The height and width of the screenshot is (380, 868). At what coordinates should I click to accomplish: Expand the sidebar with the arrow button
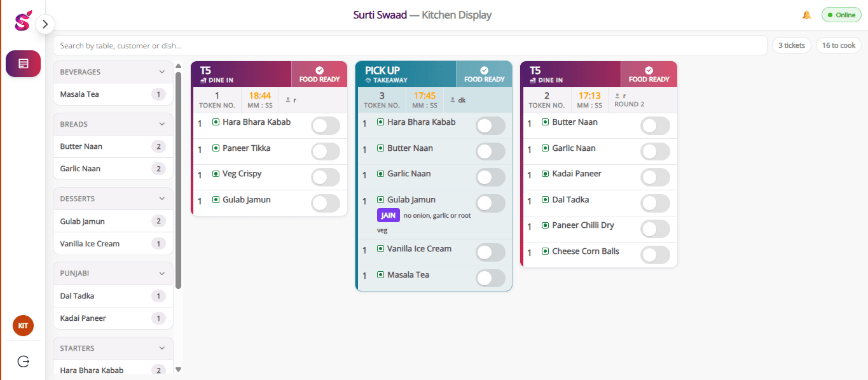tap(45, 24)
